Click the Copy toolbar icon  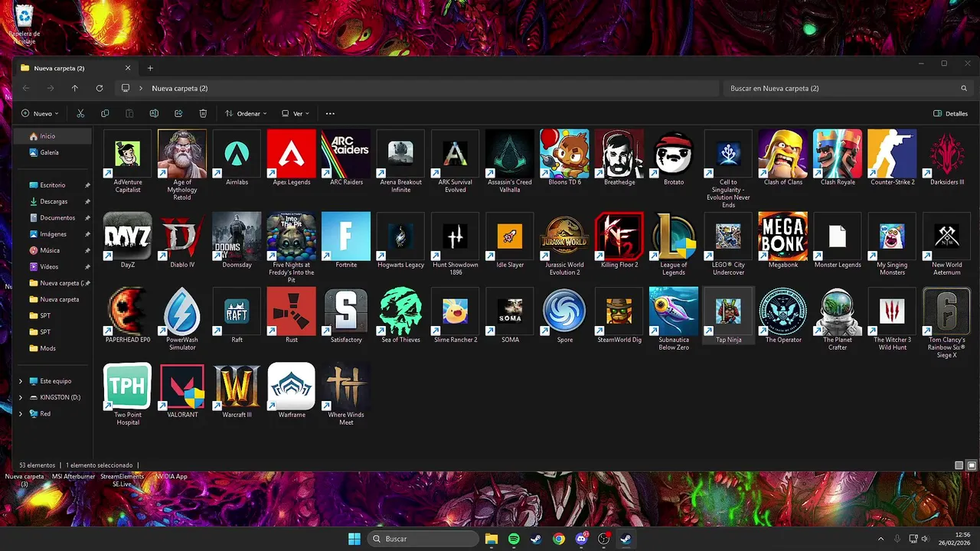tap(105, 113)
